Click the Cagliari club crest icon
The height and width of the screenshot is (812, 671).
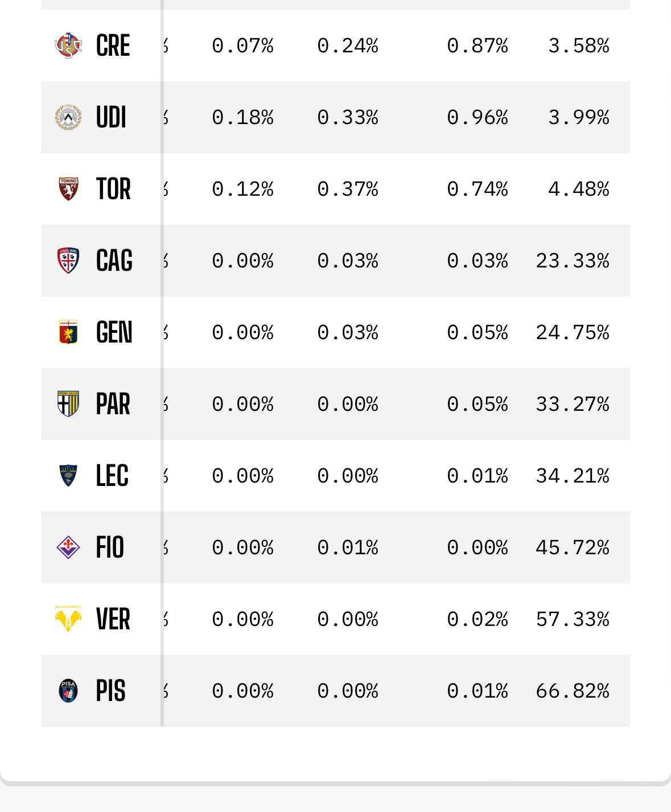click(68, 261)
